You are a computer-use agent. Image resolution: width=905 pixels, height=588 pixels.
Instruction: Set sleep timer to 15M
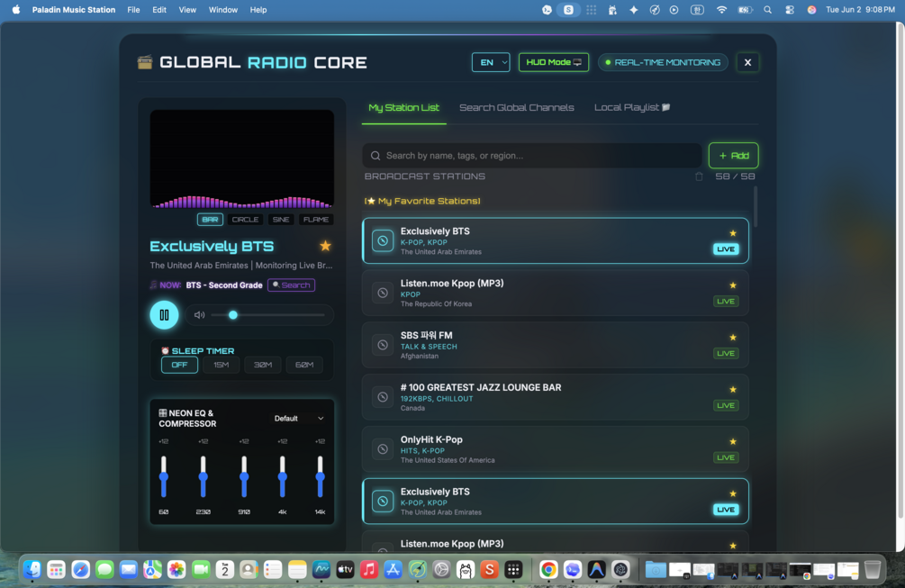pyautogui.click(x=221, y=365)
